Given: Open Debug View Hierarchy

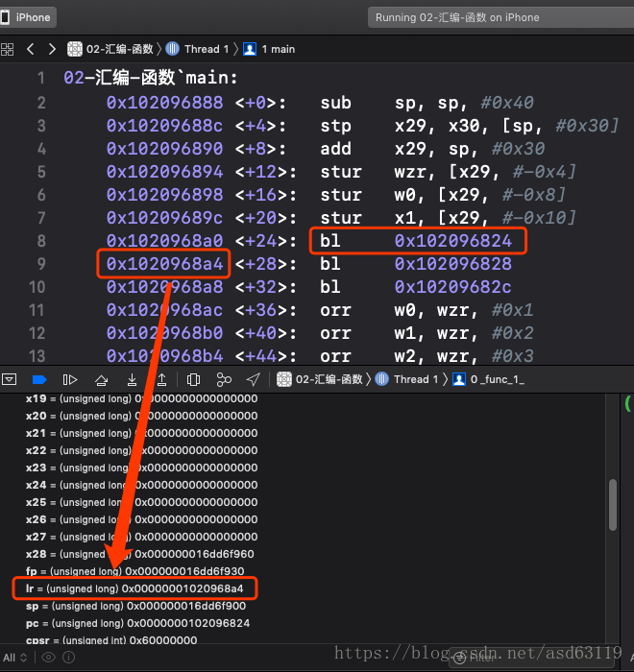Looking at the screenshot, I should pos(193,379).
